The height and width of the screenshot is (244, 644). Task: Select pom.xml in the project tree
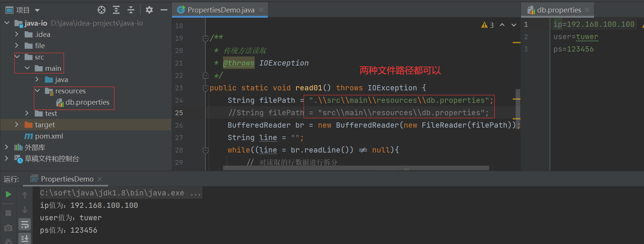point(44,136)
